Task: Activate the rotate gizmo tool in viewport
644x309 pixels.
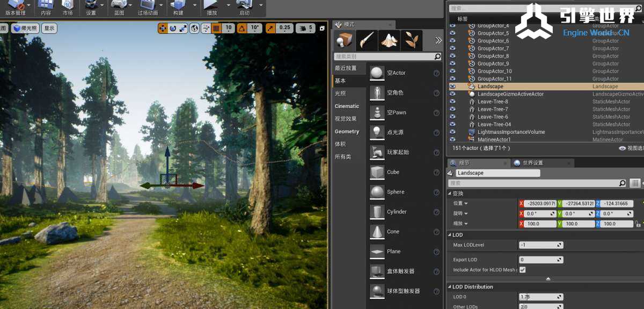Action: (x=173, y=28)
